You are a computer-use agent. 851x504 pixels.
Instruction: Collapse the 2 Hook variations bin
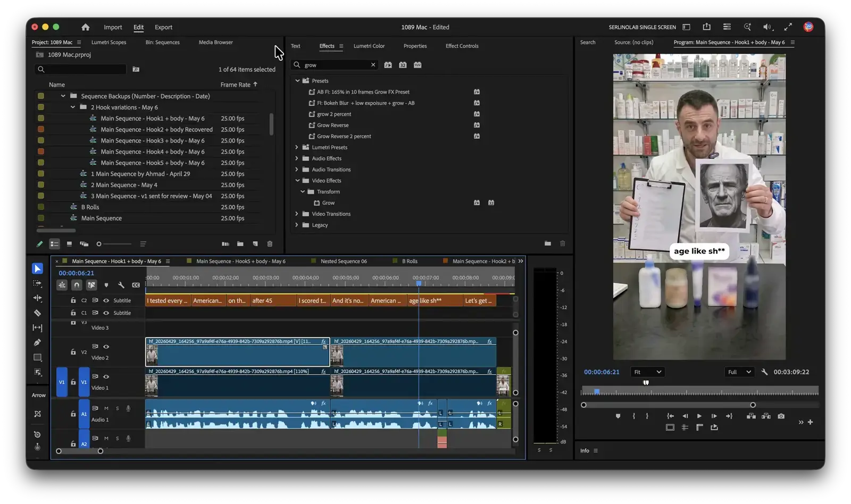click(73, 107)
